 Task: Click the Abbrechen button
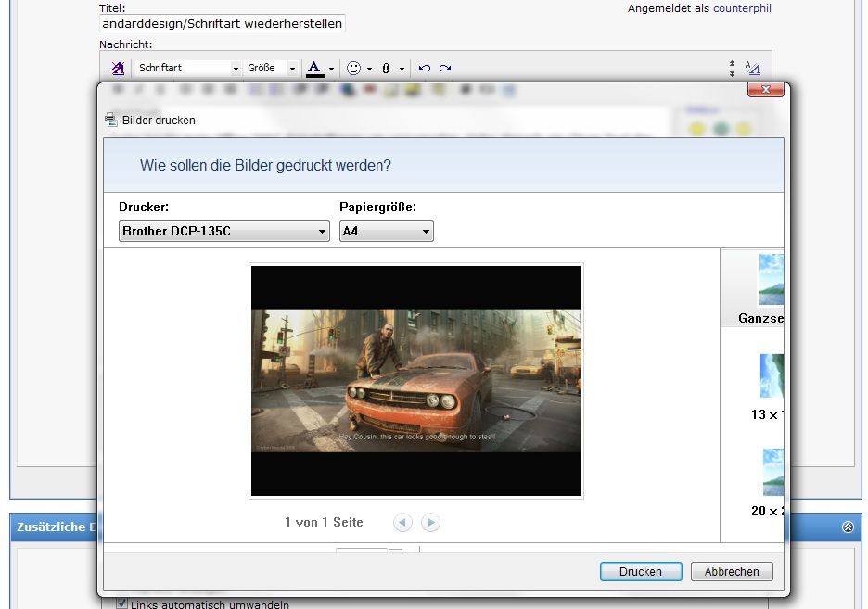(732, 571)
